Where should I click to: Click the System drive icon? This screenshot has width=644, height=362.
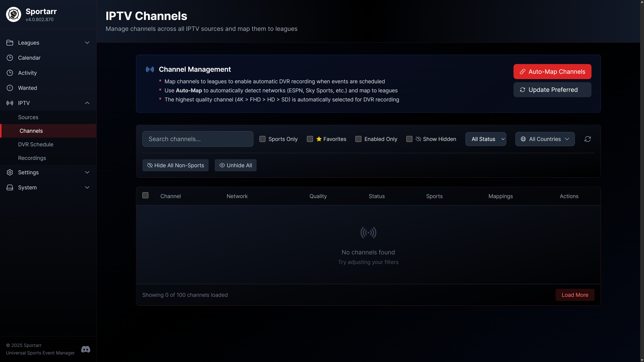10,187
